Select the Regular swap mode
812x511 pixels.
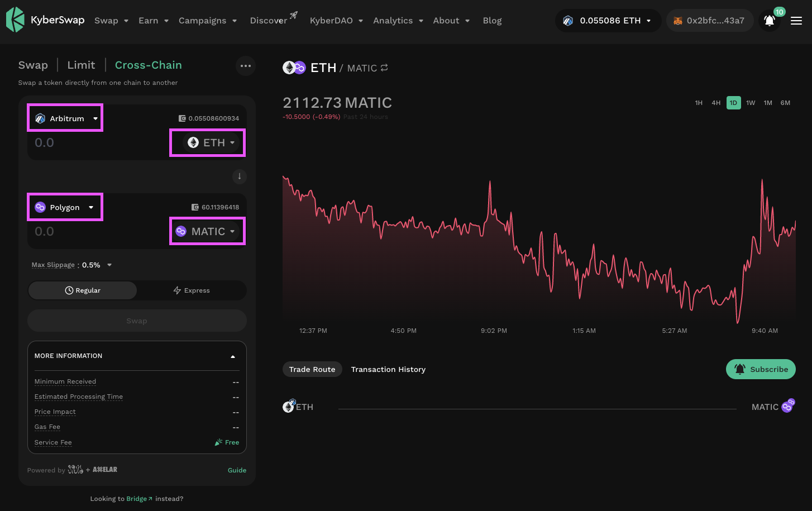(83, 290)
